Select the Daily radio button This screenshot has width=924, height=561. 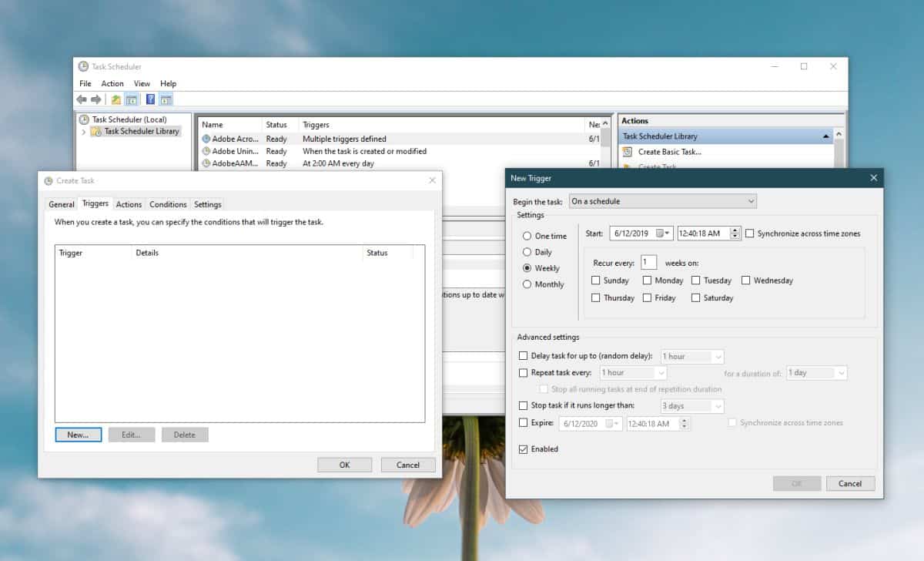[527, 252]
